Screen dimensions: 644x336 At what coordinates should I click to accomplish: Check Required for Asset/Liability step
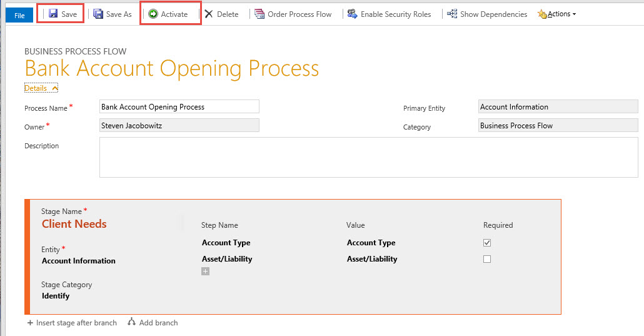point(487,259)
